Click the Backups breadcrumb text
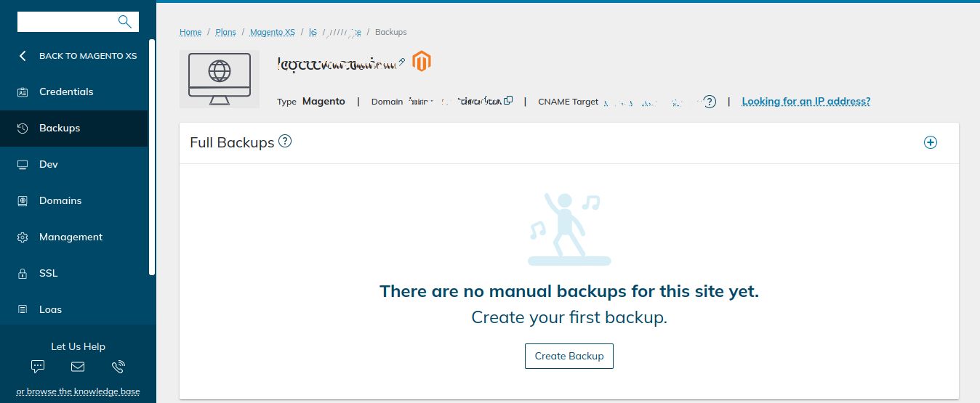 point(391,32)
